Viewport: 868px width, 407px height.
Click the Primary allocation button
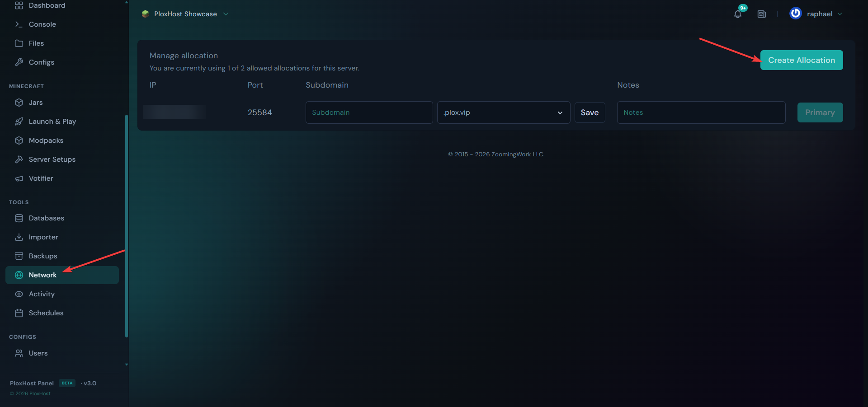click(820, 112)
